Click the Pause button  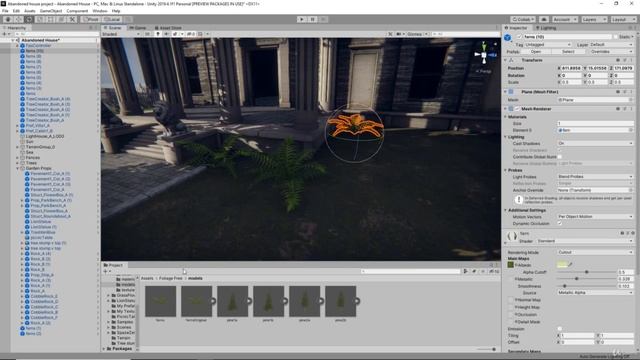313,19
